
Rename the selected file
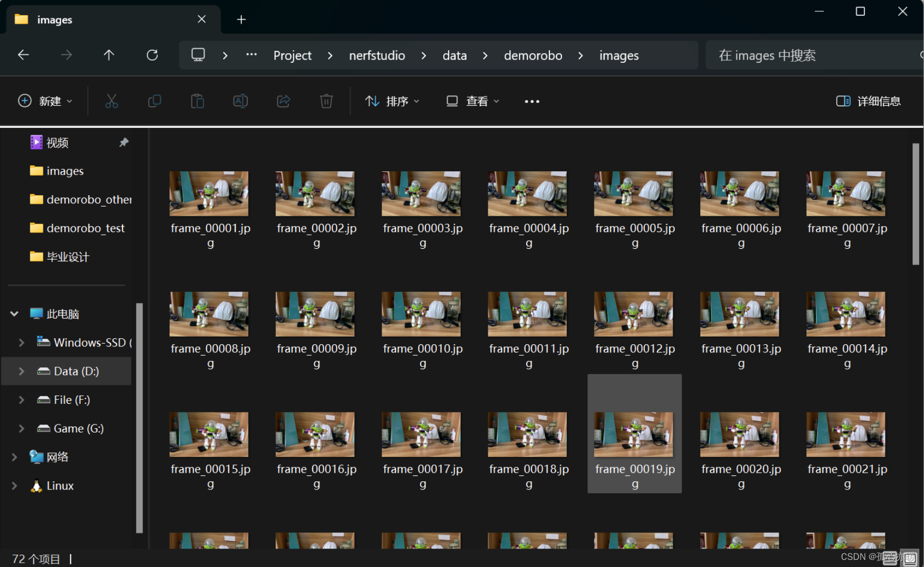[240, 101]
